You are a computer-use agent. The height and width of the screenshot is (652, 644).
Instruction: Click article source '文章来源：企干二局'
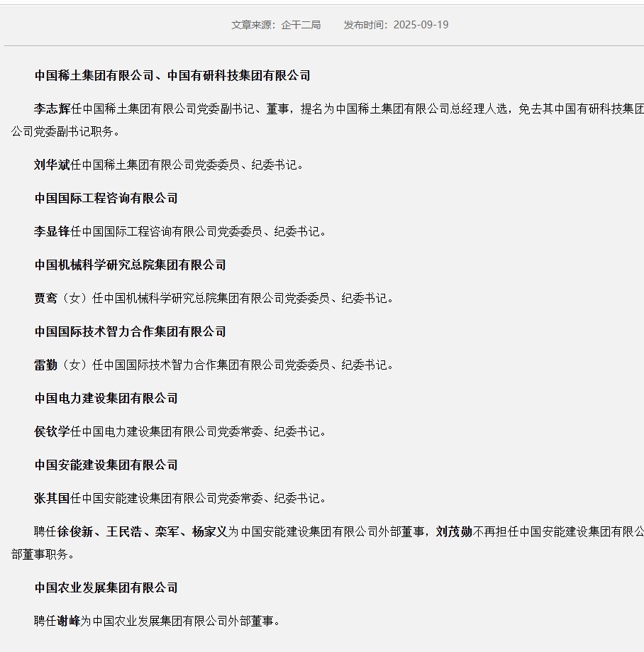(276, 25)
